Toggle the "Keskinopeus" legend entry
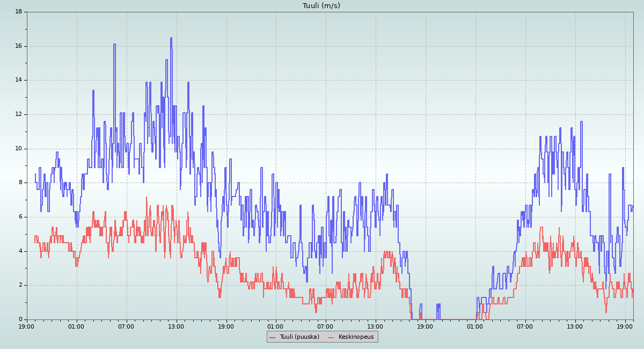The width and height of the screenshot is (644, 349). 356,337
